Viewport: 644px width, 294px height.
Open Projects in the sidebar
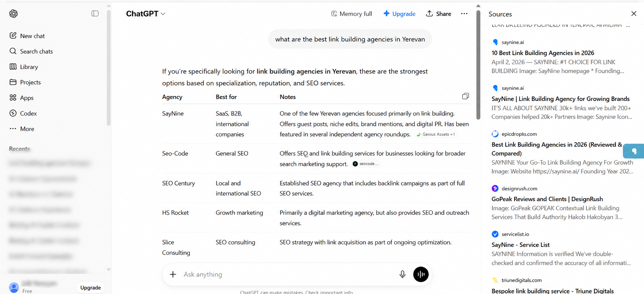(25, 82)
